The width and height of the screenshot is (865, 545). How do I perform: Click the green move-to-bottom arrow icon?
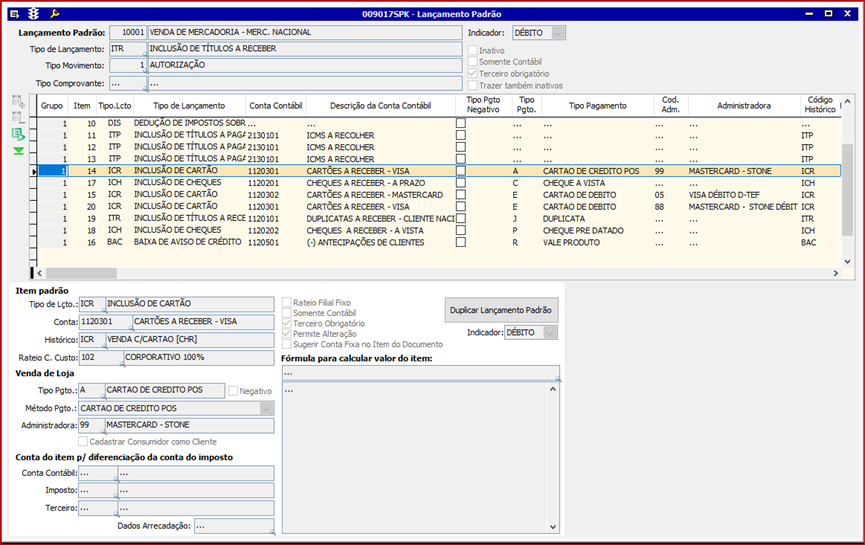click(x=19, y=150)
